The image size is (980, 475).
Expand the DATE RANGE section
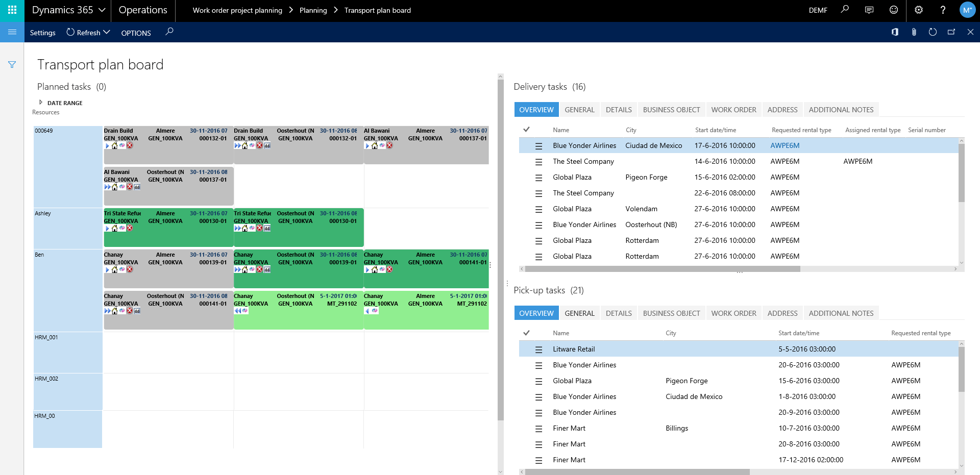pyautogui.click(x=41, y=103)
